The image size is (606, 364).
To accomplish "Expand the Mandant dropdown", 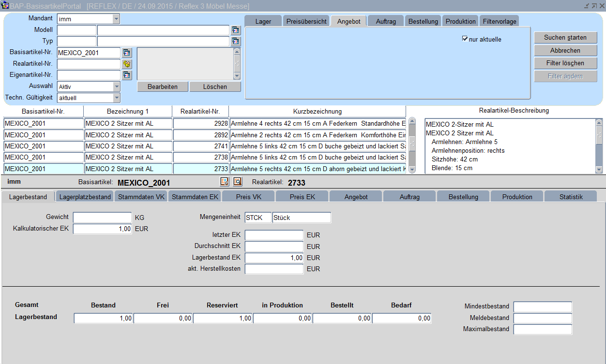I will (116, 19).
